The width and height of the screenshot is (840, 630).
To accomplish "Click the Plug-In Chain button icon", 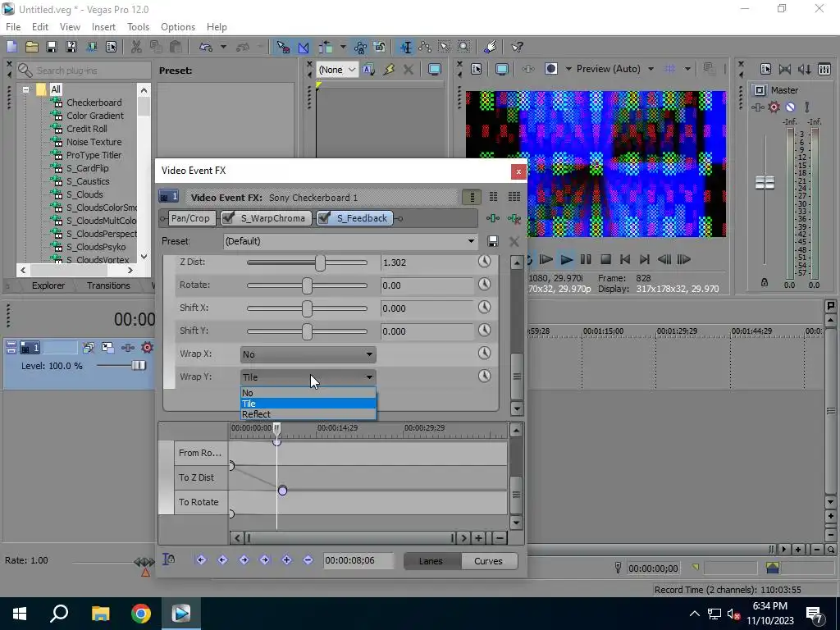I will click(x=493, y=218).
